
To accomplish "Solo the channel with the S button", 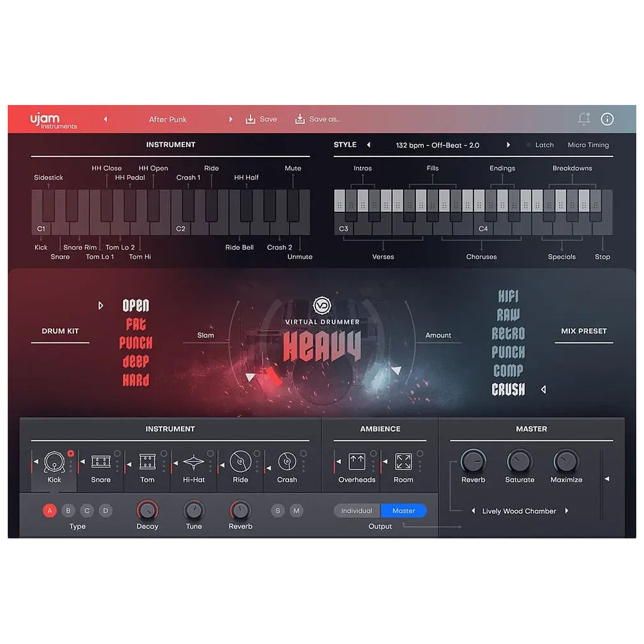I will [278, 510].
